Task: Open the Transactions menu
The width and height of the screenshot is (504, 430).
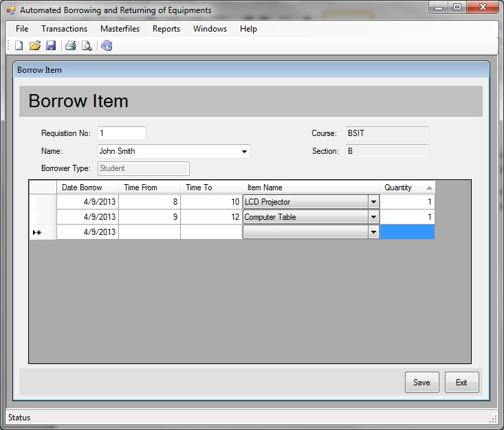Action: pos(64,29)
